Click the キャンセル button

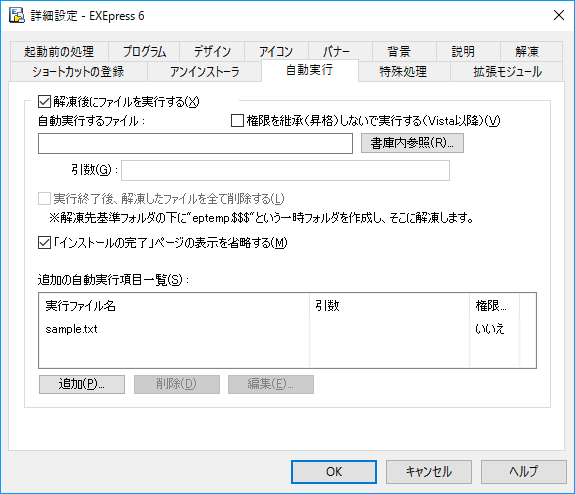coord(429,472)
